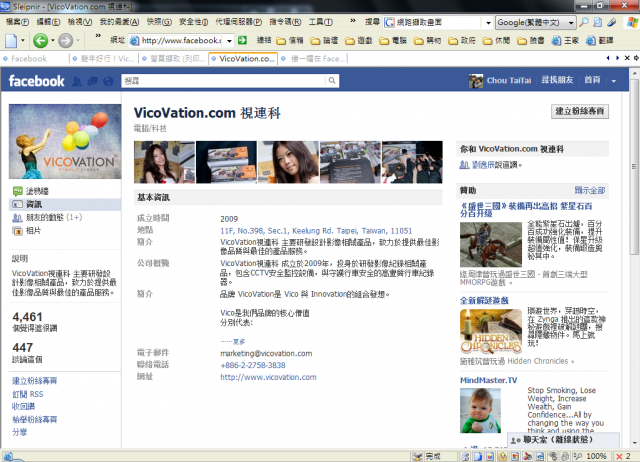Screen dimensions: 640x462
Task: Open the chat bar at bottom right
Action: click(x=563, y=440)
